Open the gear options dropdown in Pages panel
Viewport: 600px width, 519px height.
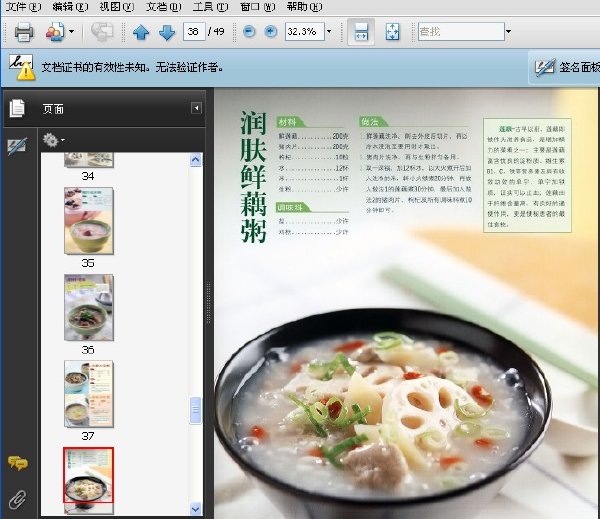click(54, 140)
